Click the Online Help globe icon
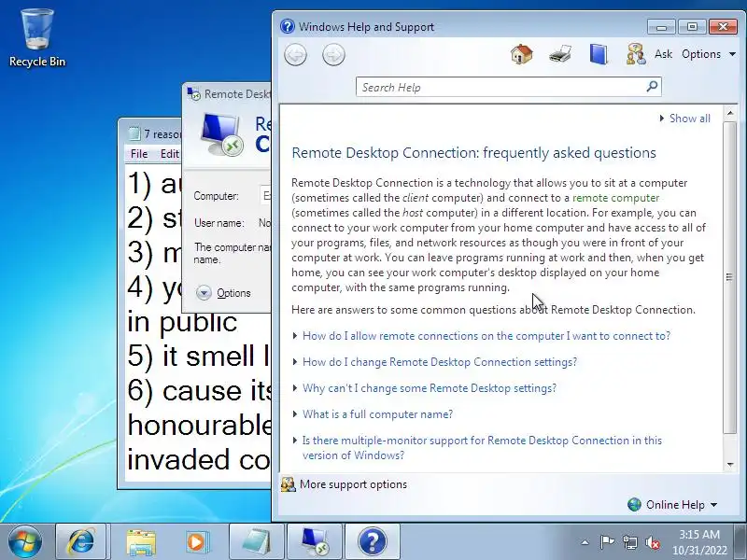This screenshot has height=560, width=747. click(635, 504)
